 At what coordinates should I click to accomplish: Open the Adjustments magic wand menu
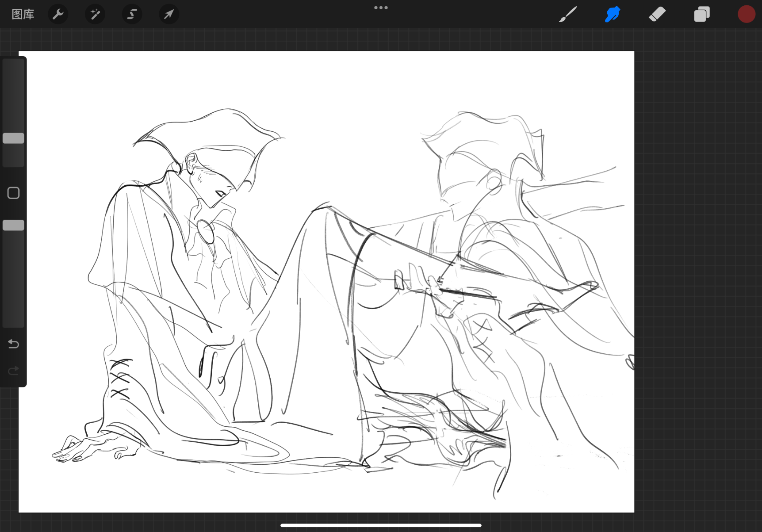pos(95,14)
